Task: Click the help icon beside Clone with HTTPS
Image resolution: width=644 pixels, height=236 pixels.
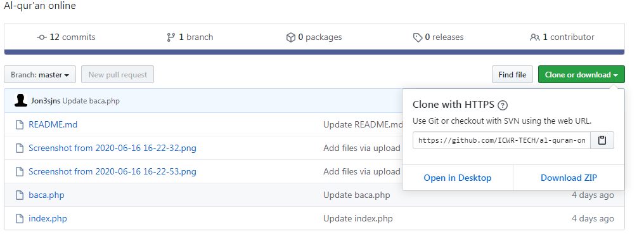Action: coord(502,105)
